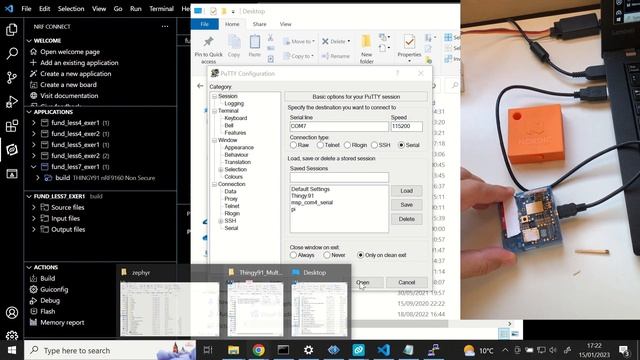Click Build under ACTIONS

[48, 278]
